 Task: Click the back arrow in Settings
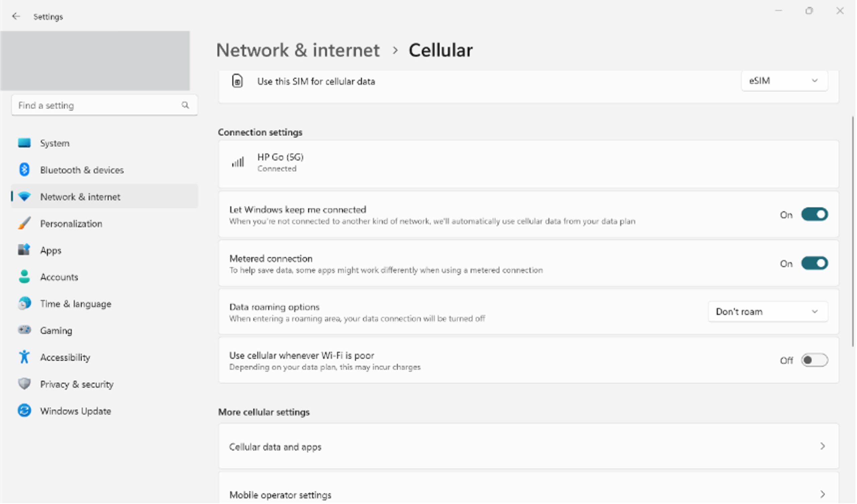(16, 16)
